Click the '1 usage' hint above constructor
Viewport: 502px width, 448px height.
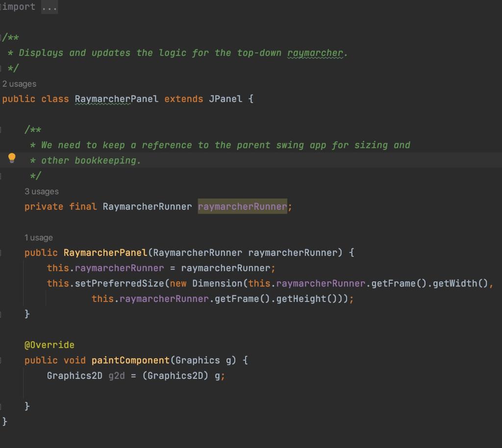[39, 238]
